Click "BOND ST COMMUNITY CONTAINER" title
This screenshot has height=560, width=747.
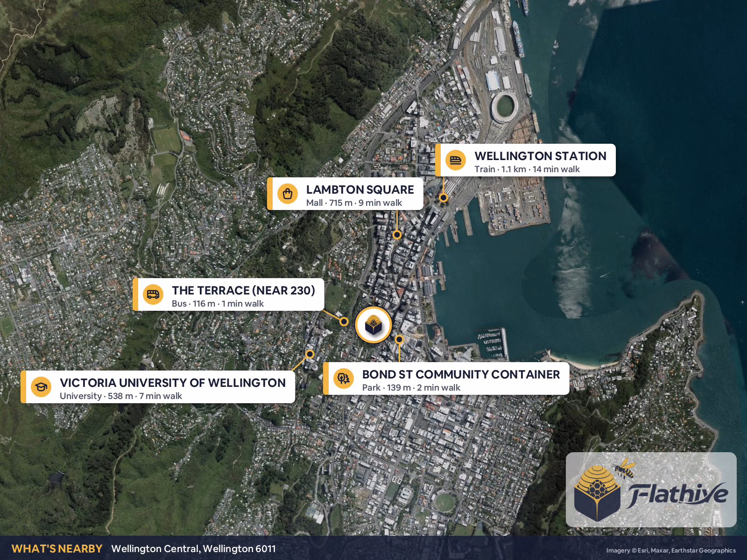461,374
